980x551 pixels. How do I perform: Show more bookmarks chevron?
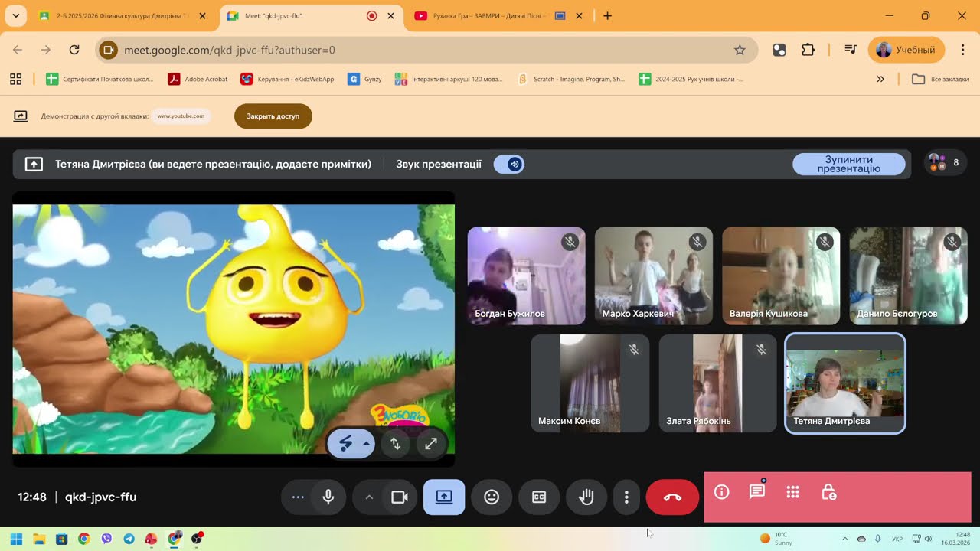[x=880, y=79]
